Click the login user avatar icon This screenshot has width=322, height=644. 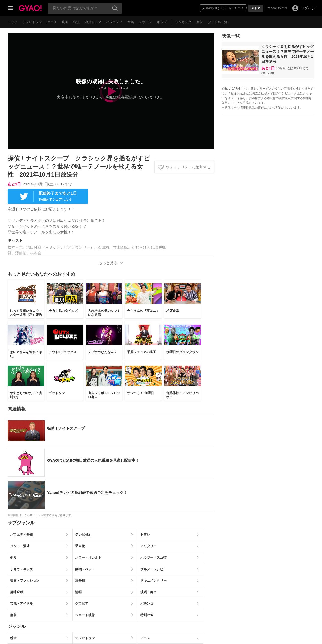[295, 8]
